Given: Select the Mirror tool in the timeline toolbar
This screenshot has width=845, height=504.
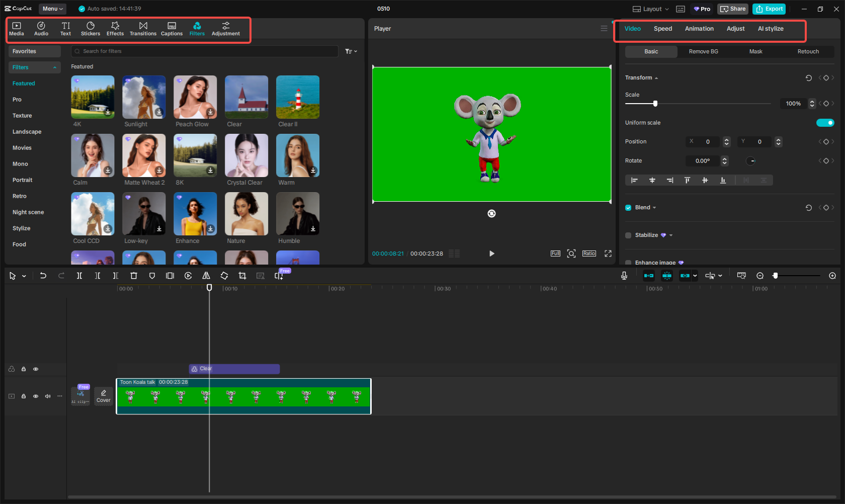Looking at the screenshot, I should tap(206, 276).
